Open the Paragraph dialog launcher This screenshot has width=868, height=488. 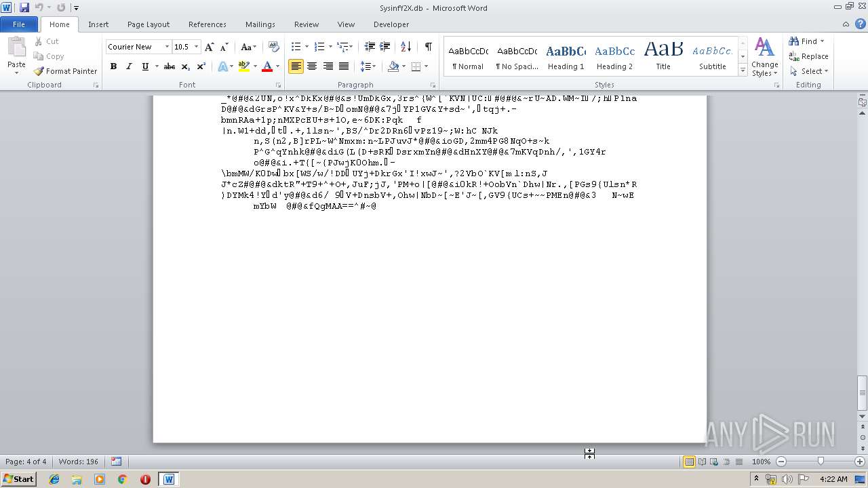[433, 85]
